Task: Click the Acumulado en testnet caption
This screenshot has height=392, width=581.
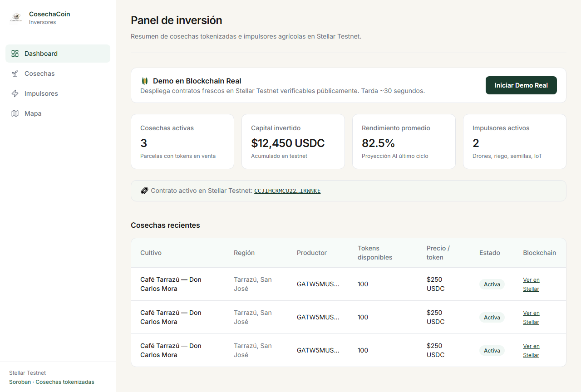Action: click(x=279, y=156)
